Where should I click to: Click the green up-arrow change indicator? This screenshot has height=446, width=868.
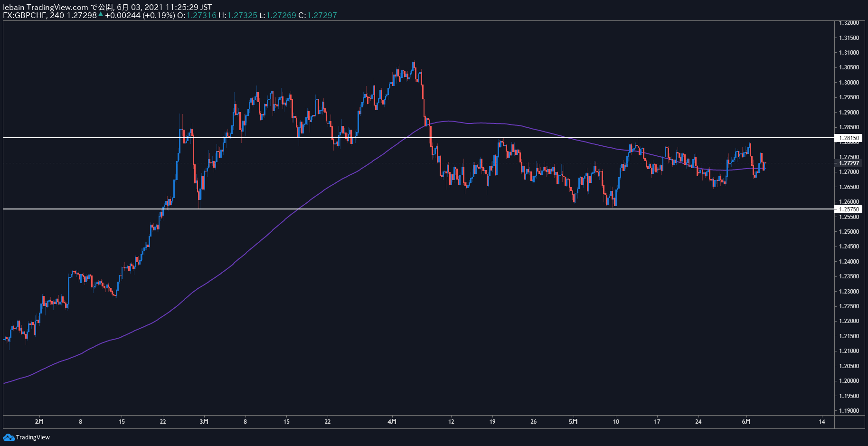click(101, 15)
